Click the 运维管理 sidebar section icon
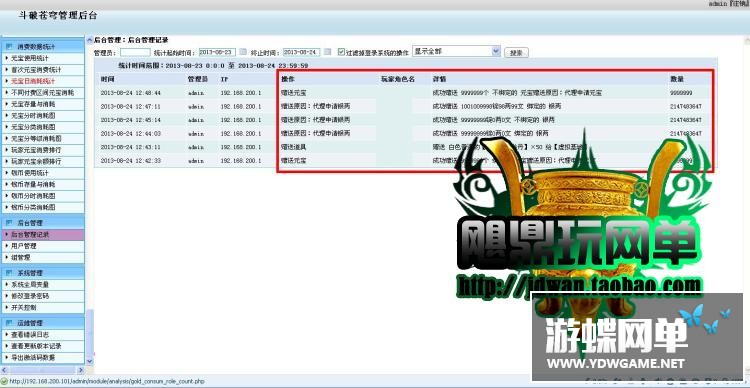Screen dimensions: 750x388 [x=9, y=323]
